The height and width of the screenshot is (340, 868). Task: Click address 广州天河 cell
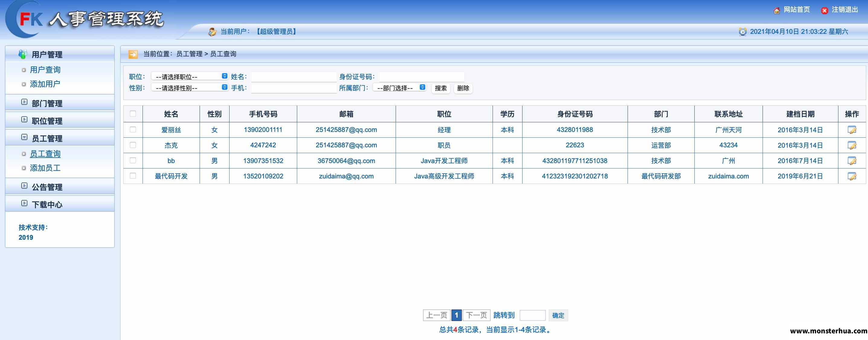point(728,130)
